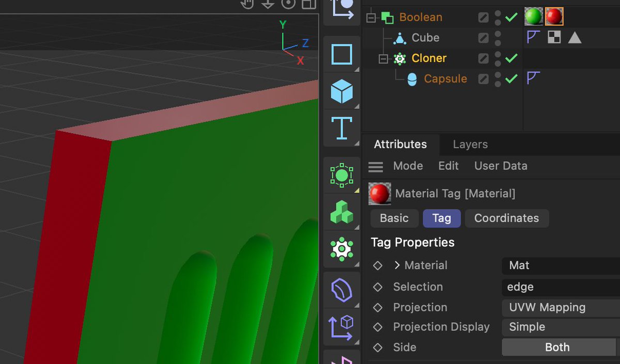
Task: Open the Edit menu in Attributes
Action: [x=448, y=166]
